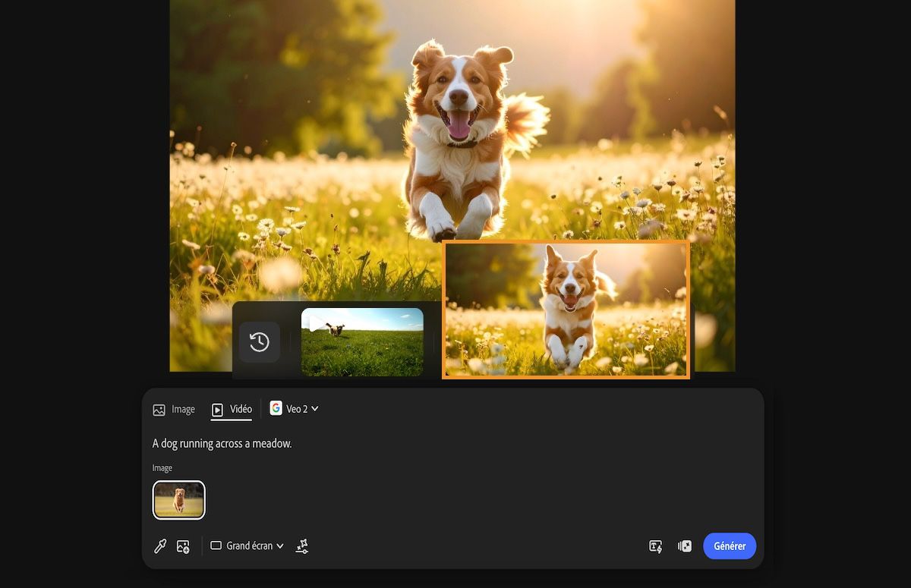Image resolution: width=911 pixels, height=588 pixels.
Task: Open the generation history clock icon
Action: tap(260, 342)
